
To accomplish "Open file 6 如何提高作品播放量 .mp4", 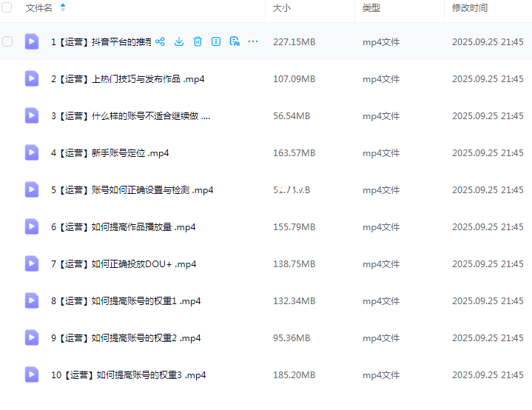I will pos(123,227).
